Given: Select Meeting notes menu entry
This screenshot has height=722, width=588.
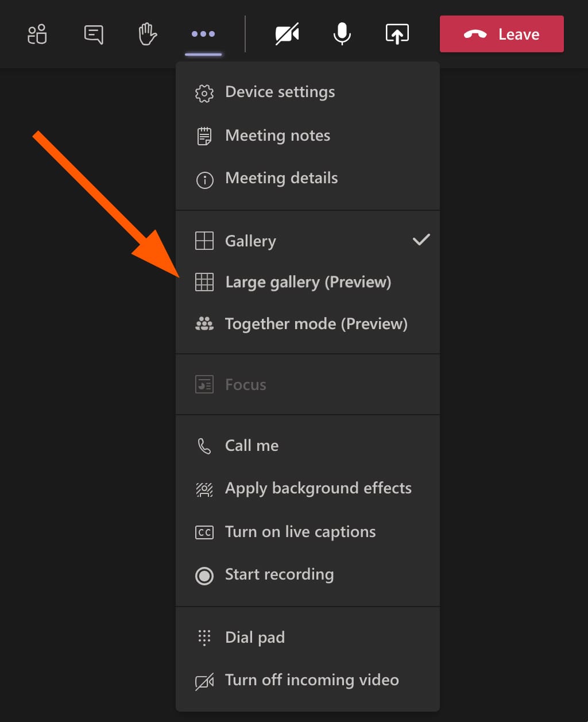Looking at the screenshot, I should pyautogui.click(x=277, y=136).
